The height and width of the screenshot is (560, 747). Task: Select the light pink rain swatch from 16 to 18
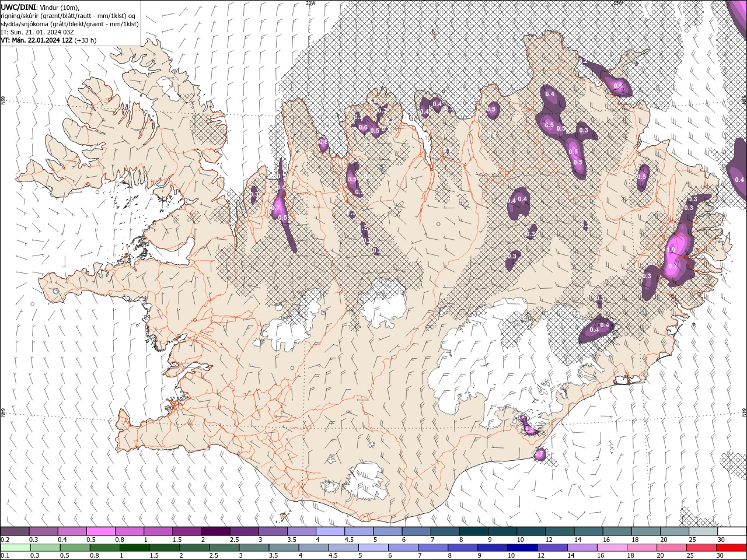(611, 547)
